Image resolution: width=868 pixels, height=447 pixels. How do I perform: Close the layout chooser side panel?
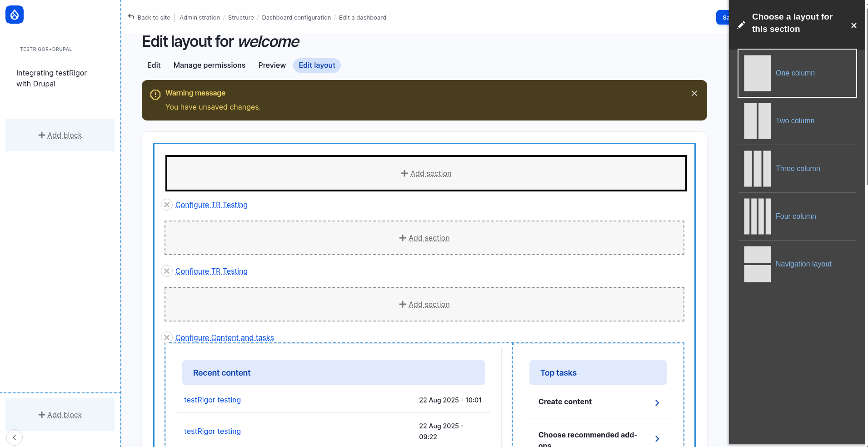[x=853, y=25]
